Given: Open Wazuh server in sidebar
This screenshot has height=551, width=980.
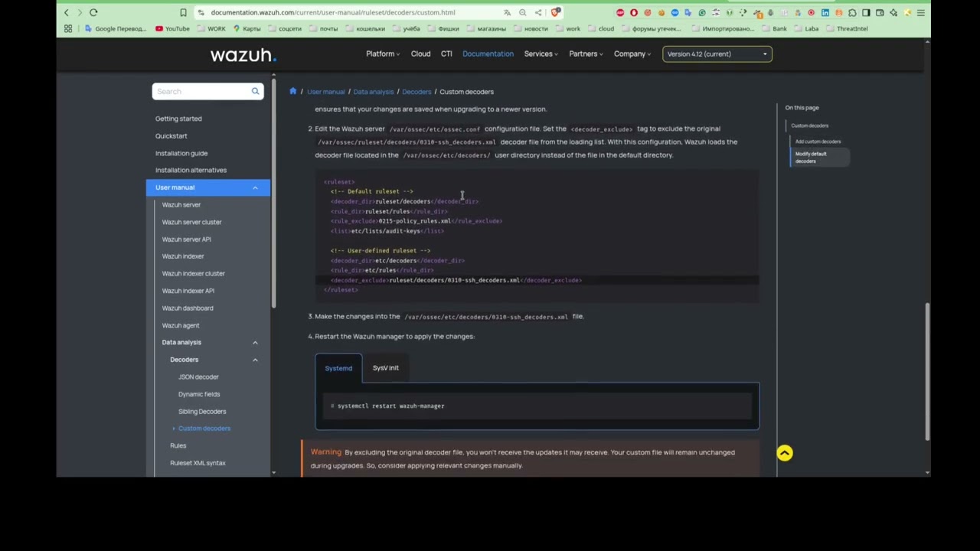Looking at the screenshot, I should click(181, 205).
